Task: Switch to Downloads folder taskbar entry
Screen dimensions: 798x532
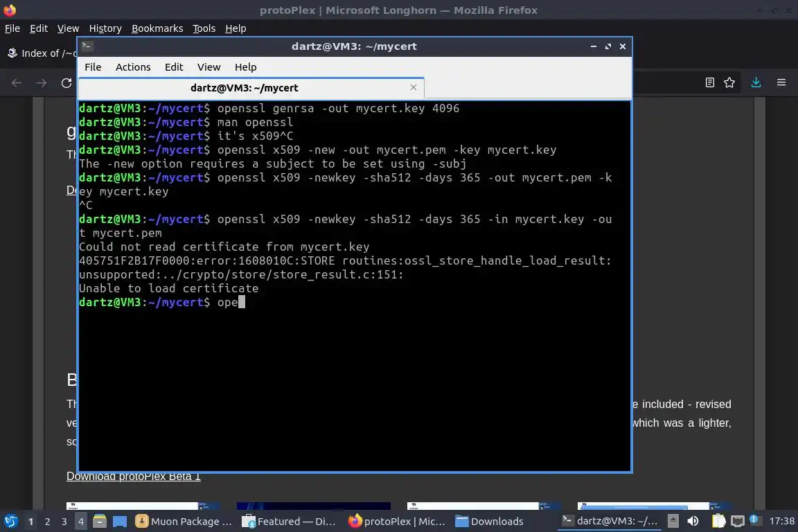Action: pyautogui.click(x=490, y=522)
